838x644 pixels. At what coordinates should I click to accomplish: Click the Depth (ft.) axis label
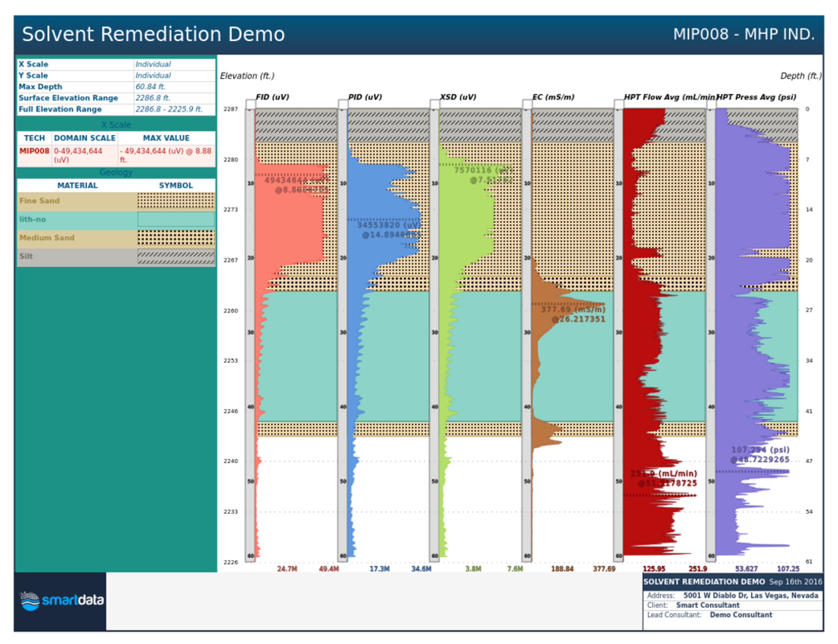801,76
